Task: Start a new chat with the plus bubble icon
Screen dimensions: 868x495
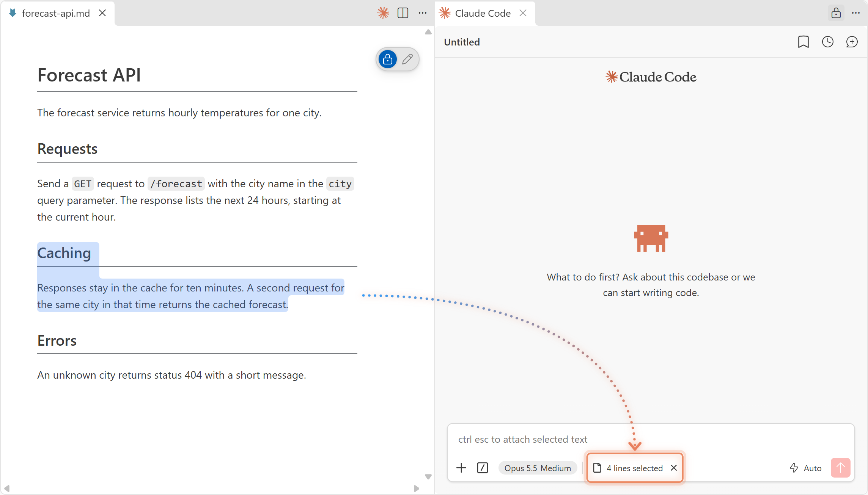Action: [852, 42]
